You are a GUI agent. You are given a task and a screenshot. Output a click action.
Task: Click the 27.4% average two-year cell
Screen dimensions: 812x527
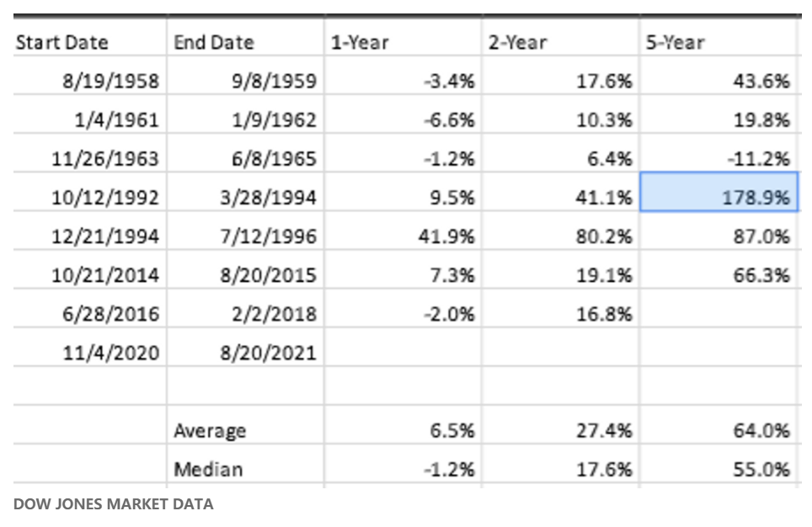[x=605, y=431]
